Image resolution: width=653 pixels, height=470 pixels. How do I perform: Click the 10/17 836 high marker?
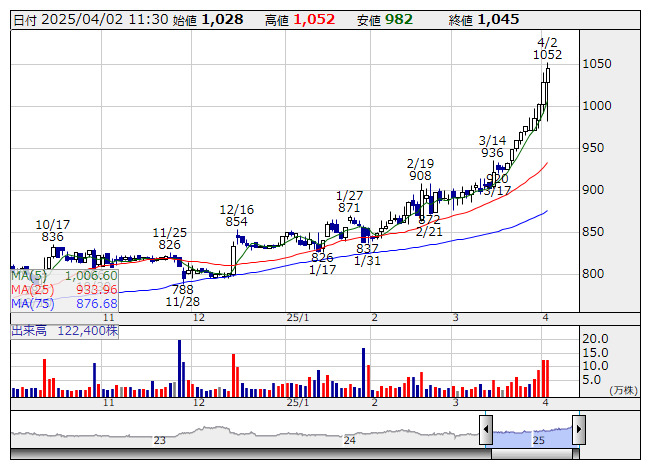coord(52,230)
